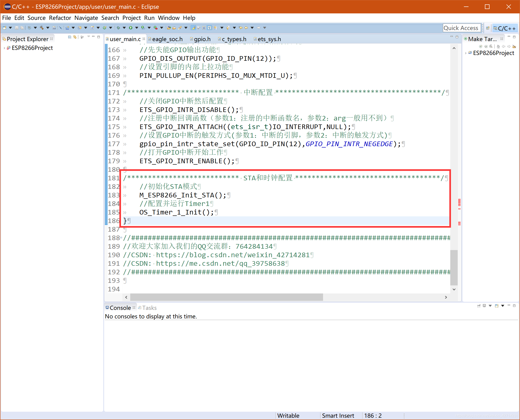Expand ESP8266Project in Project Explorer tree
Image resolution: width=520 pixels, height=420 pixels.
4,48
